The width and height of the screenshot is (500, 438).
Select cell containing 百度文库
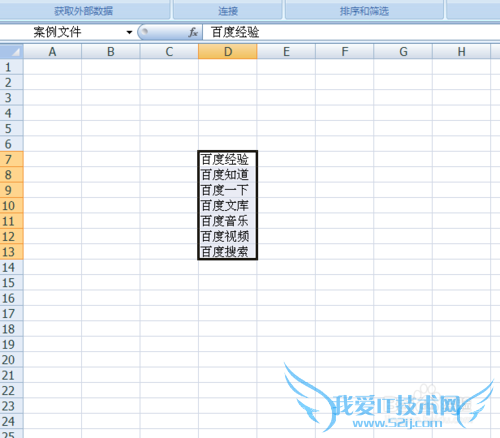228,205
